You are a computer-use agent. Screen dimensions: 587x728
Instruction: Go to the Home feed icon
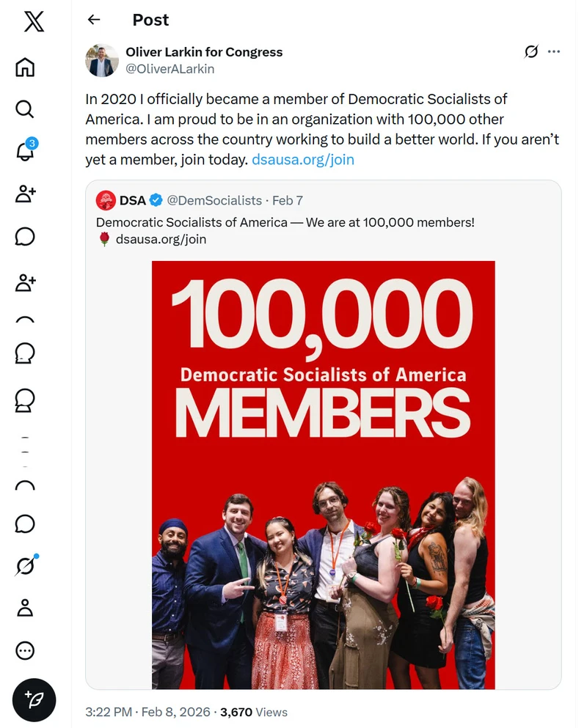[x=25, y=67]
